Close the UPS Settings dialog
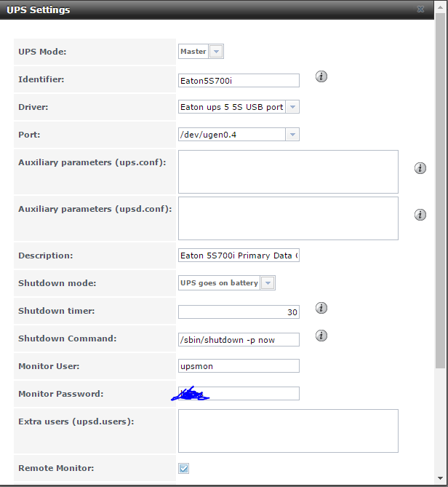 (x=420, y=9)
